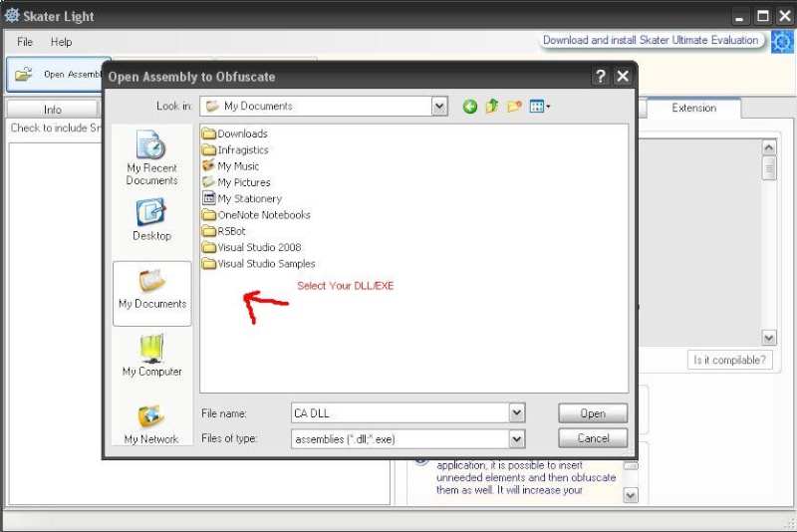The height and width of the screenshot is (532, 797).
Task: Select the My Stationery item icon
Action: 209,198
